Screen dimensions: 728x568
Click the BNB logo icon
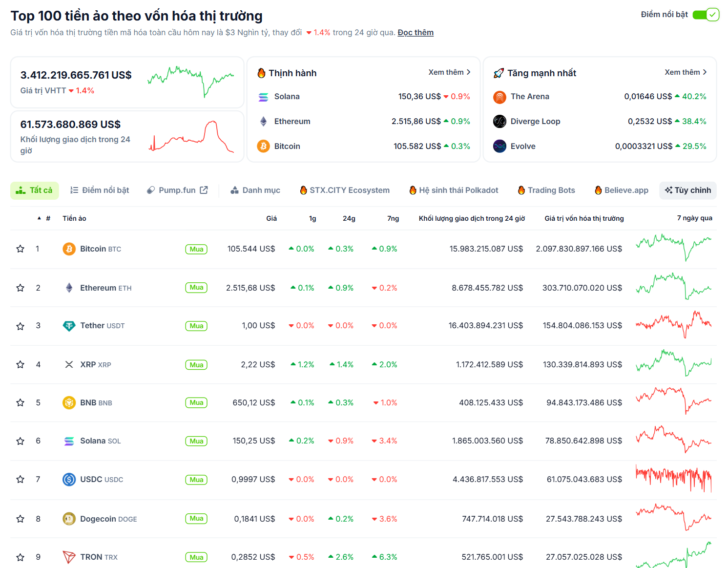click(69, 403)
